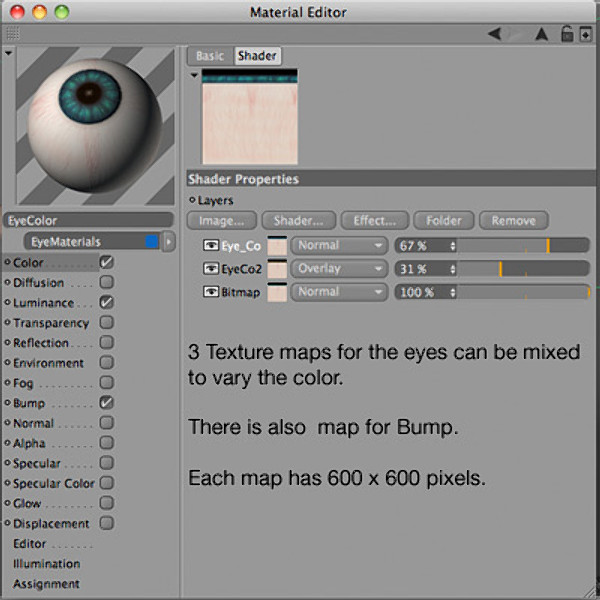Enable the Reflection channel checkbox

point(106,342)
